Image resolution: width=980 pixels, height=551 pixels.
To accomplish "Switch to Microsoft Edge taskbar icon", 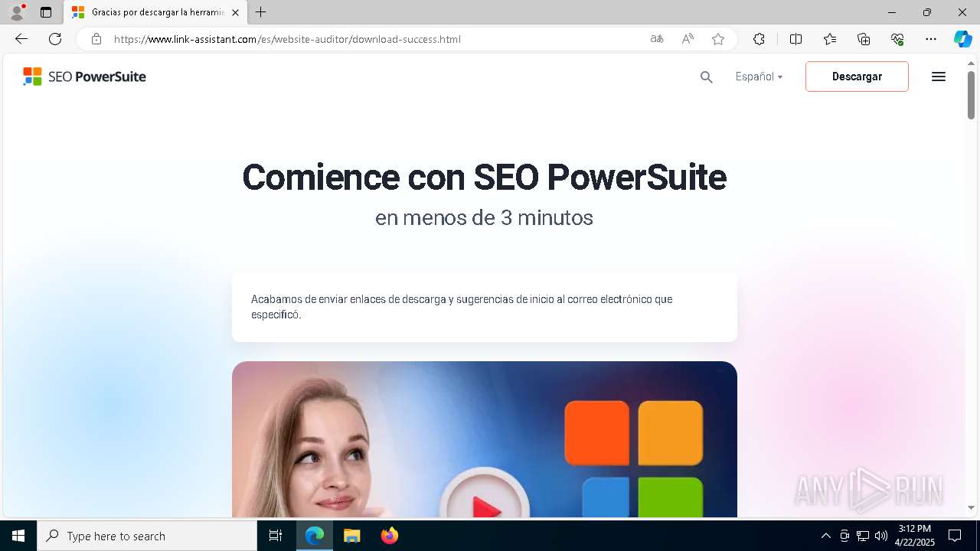I will (x=315, y=536).
